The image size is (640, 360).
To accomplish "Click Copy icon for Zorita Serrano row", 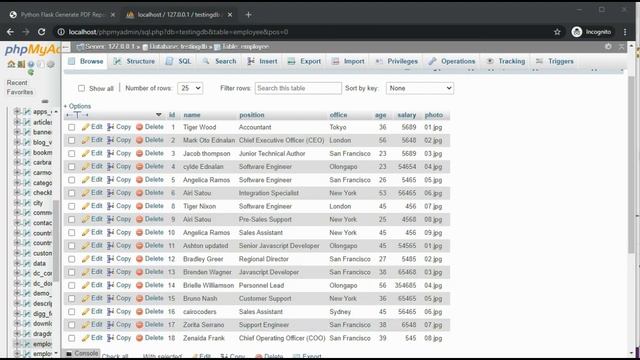I will [111, 325].
